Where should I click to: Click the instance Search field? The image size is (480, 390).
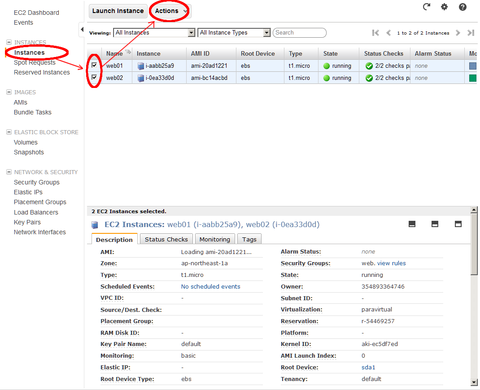pos(299,33)
